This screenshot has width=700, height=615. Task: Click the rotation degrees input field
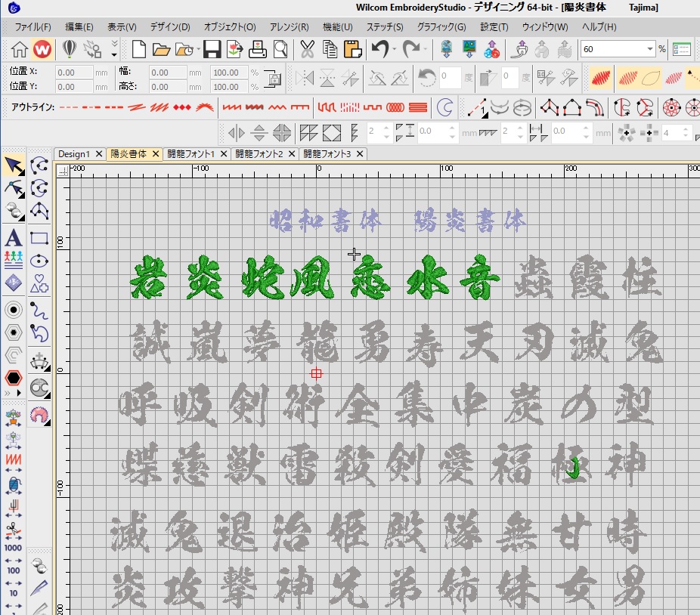(450, 78)
